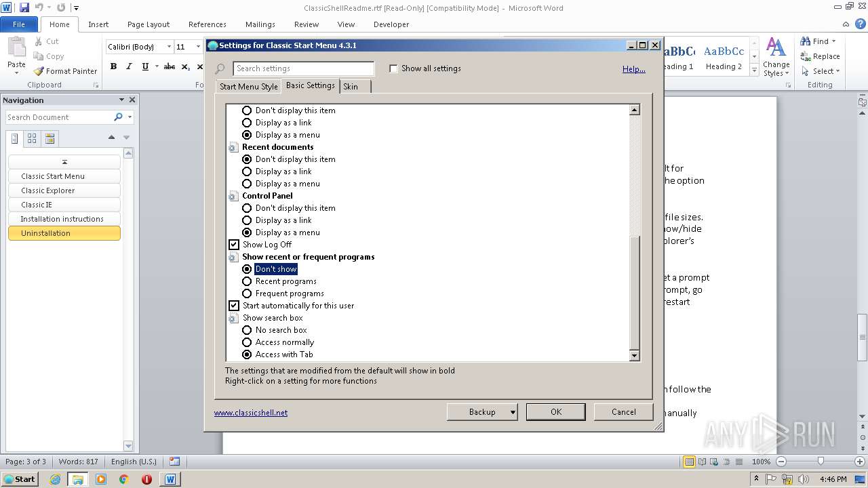Image resolution: width=868 pixels, height=488 pixels.
Task: Click the Format Painter brush icon
Action: (39, 71)
